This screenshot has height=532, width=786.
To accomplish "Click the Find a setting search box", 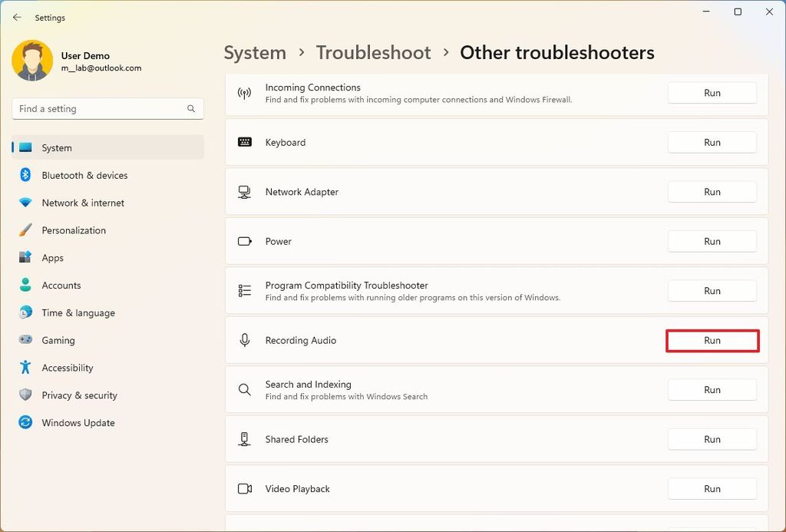I will [x=107, y=108].
